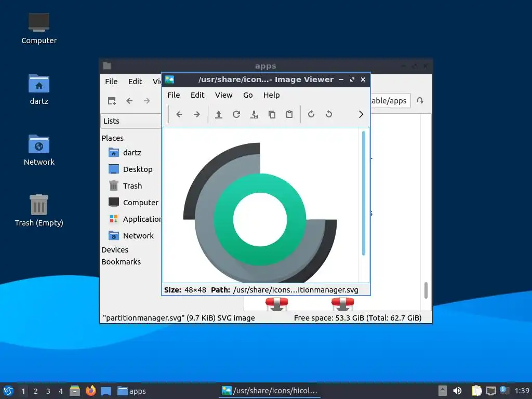Image resolution: width=532 pixels, height=399 pixels.
Task: Open the File menu in apps file manager
Action: [x=111, y=82]
